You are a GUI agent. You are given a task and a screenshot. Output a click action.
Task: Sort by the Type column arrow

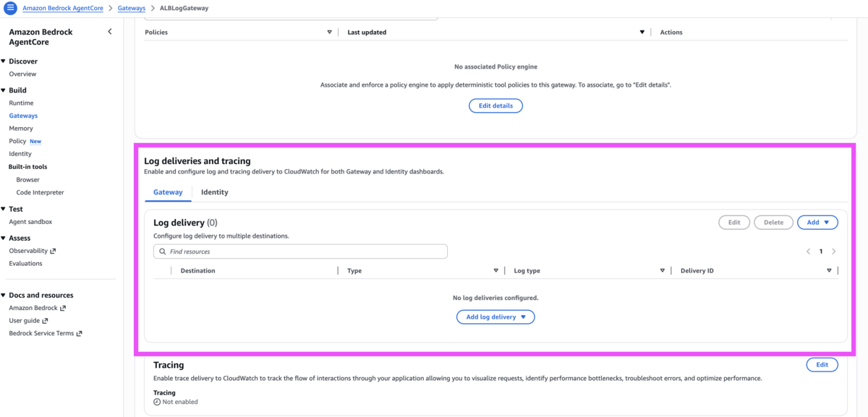click(x=495, y=271)
